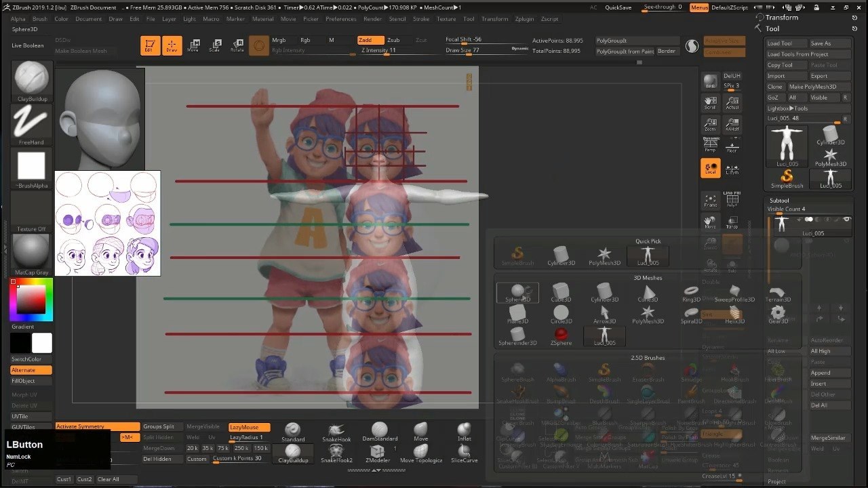The width and height of the screenshot is (868, 488).
Task: Click the Z Intensity slider
Action: coord(400,51)
